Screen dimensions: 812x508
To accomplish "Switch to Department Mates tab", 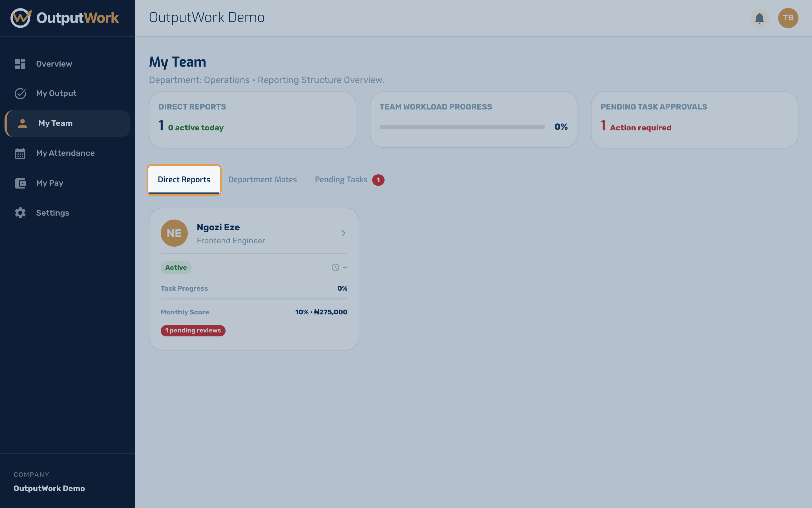I will pyautogui.click(x=262, y=180).
